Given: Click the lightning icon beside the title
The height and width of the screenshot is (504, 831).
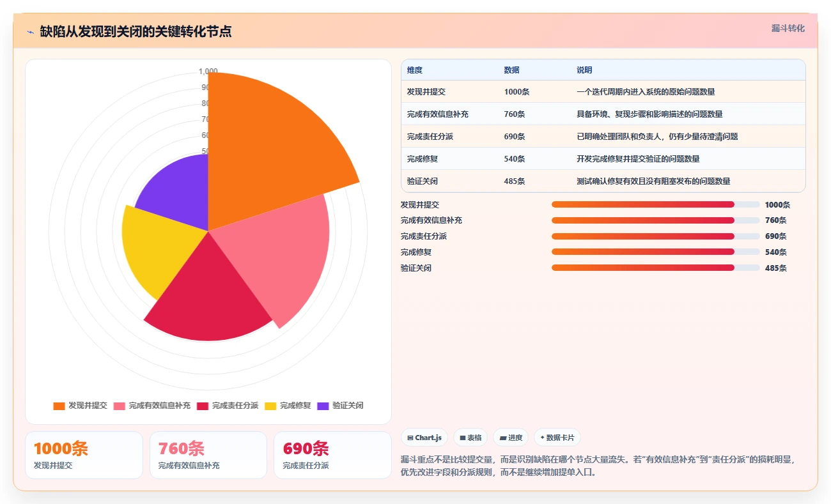Looking at the screenshot, I should 31,31.
